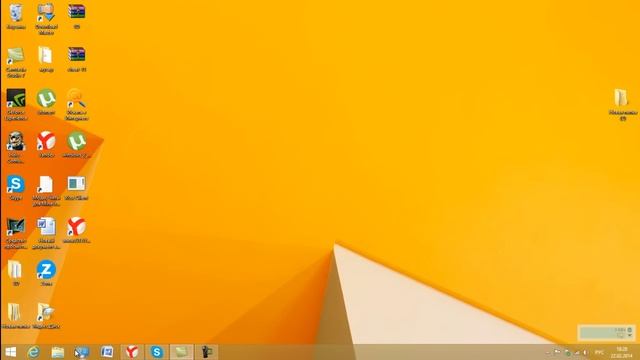
Task: Switch to Microsoft Word on the taskbar
Action: click(x=107, y=352)
